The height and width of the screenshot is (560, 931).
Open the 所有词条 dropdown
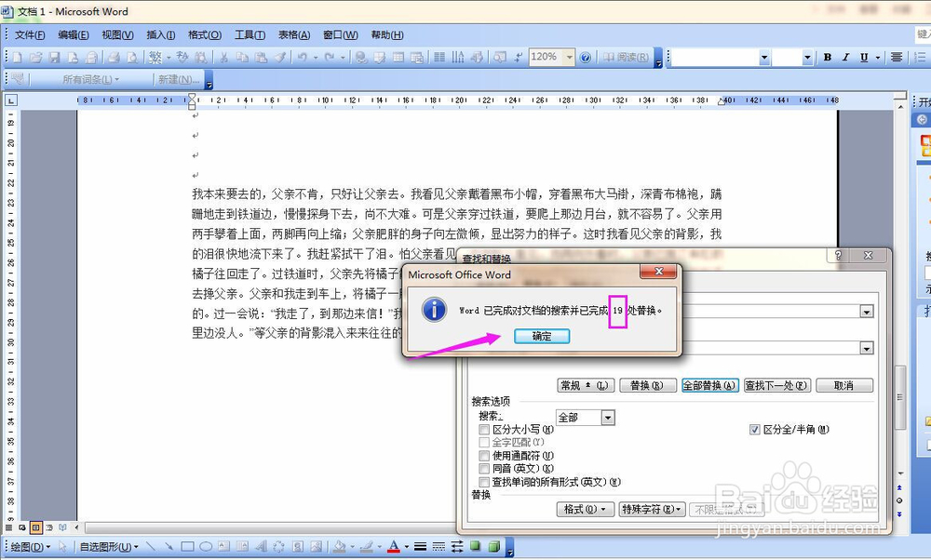tap(91, 79)
